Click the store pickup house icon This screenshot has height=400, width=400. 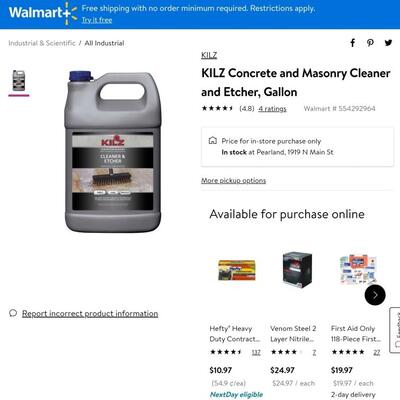tap(212, 140)
